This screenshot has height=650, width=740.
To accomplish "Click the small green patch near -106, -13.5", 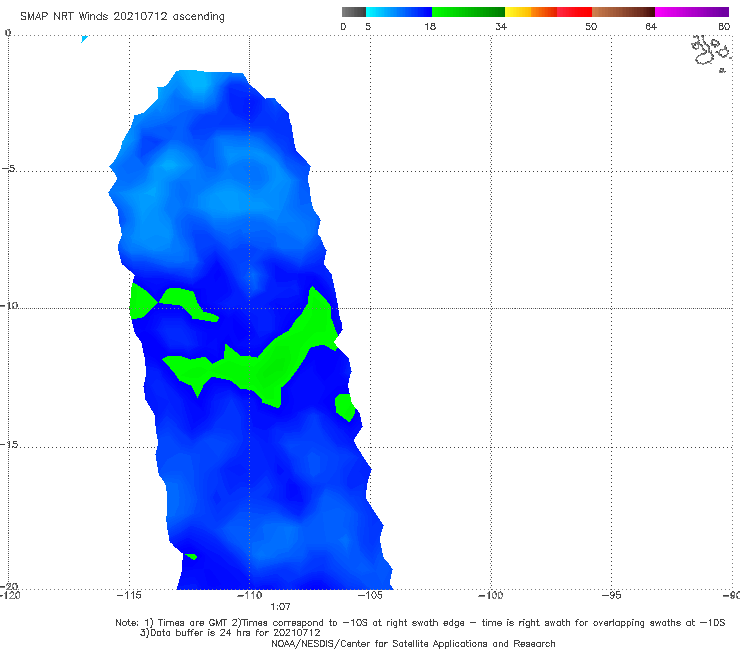I will point(345,407).
